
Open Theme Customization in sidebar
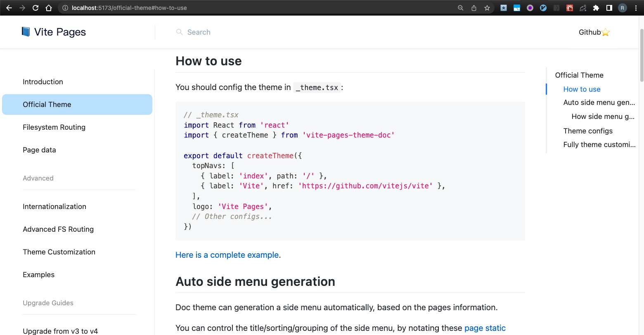click(59, 252)
